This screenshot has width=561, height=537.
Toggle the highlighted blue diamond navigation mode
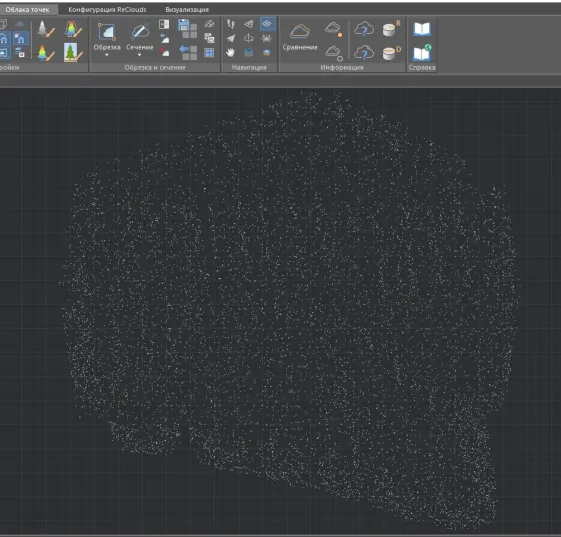click(x=267, y=24)
